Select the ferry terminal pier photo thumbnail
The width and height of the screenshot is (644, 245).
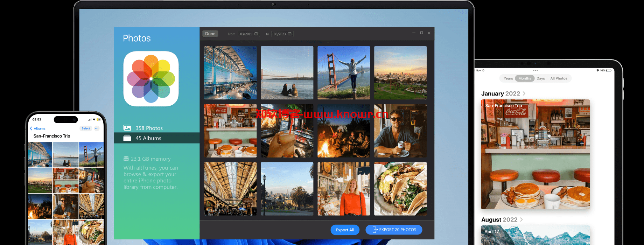(230, 73)
